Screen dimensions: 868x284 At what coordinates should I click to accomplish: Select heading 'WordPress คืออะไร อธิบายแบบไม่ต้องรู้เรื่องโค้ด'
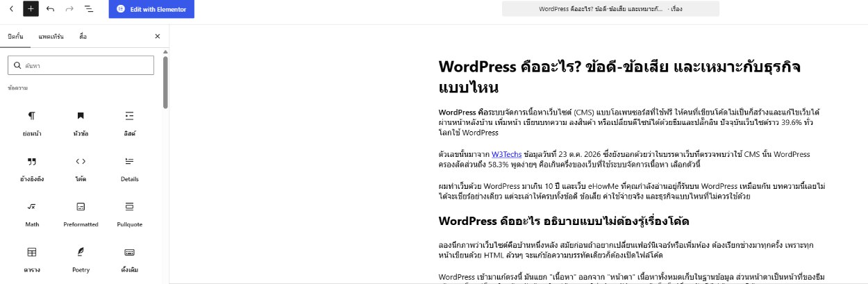[563, 221]
